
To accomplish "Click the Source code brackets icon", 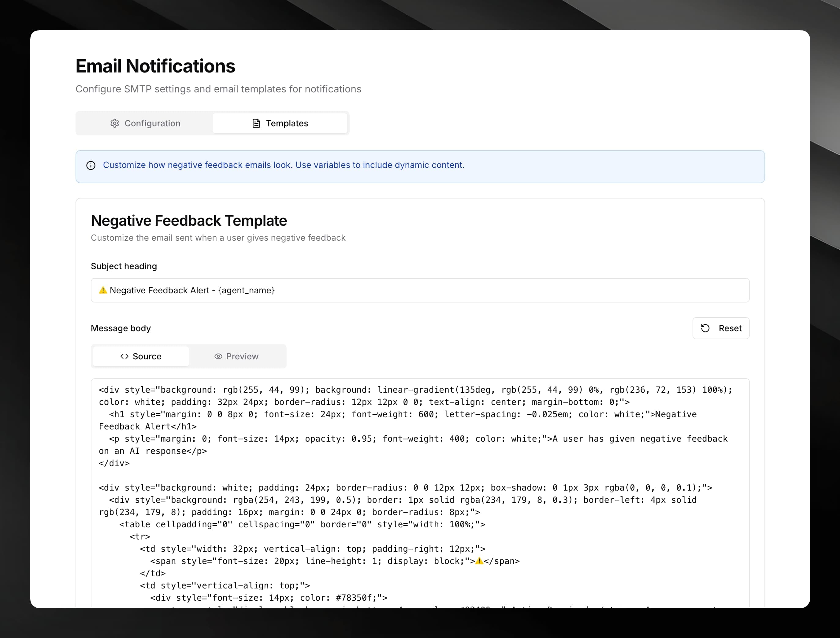I will [x=124, y=357].
